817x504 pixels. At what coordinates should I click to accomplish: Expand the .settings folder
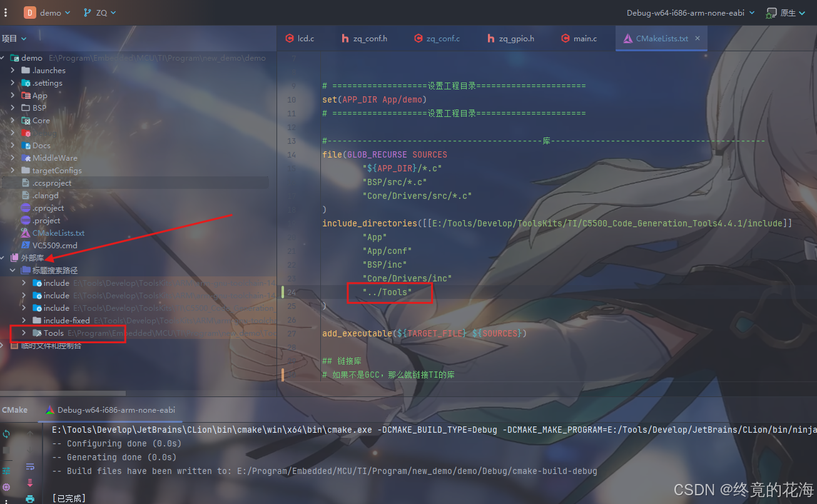pos(13,83)
